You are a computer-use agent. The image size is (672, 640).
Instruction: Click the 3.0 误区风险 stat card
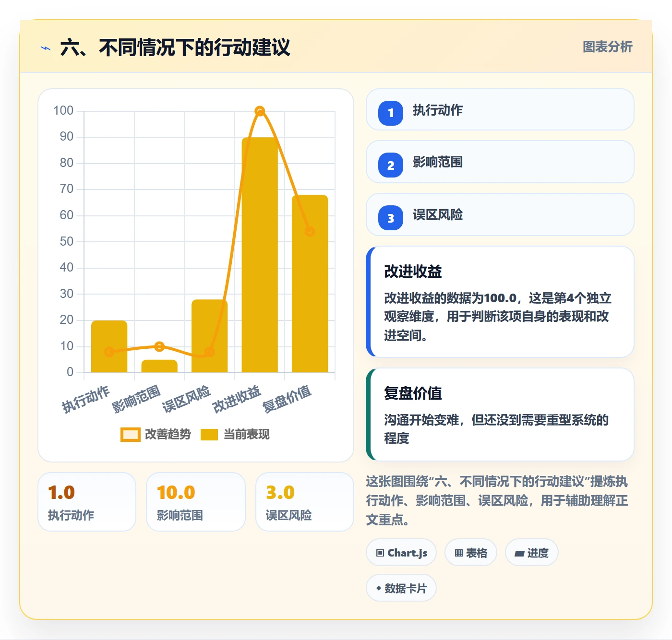coord(305,502)
